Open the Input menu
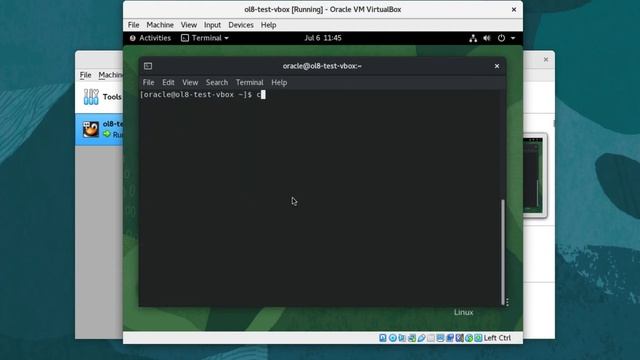 (212, 25)
